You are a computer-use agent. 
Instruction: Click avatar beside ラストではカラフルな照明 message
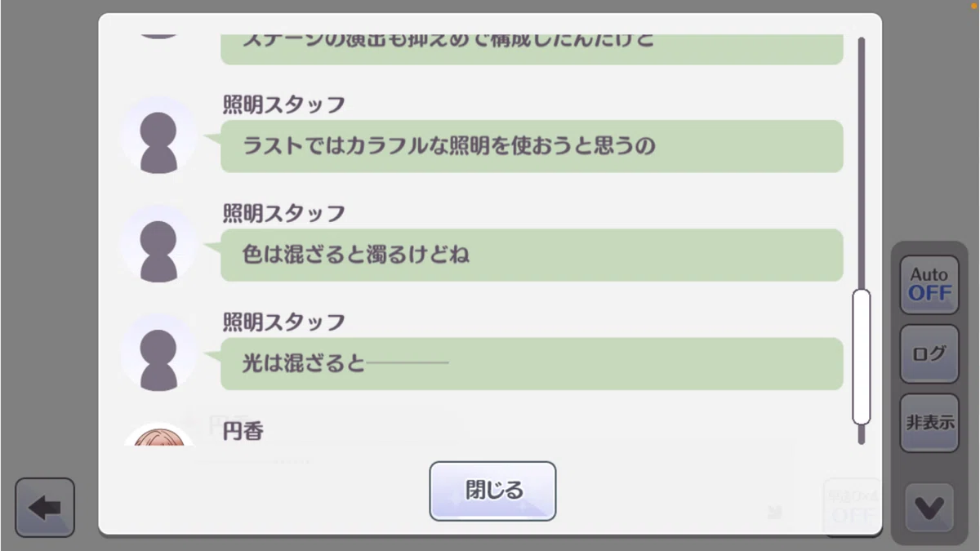[158, 136]
